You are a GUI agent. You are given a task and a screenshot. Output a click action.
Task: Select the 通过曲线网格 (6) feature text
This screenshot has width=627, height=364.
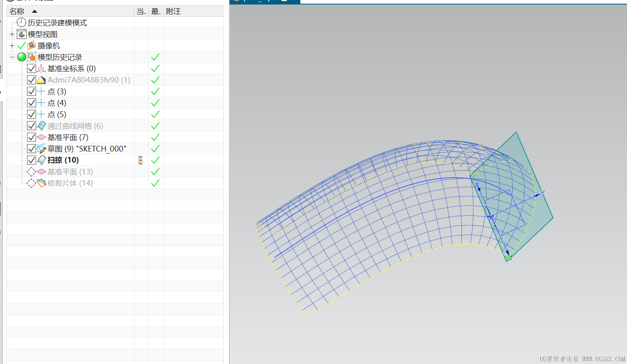75,126
